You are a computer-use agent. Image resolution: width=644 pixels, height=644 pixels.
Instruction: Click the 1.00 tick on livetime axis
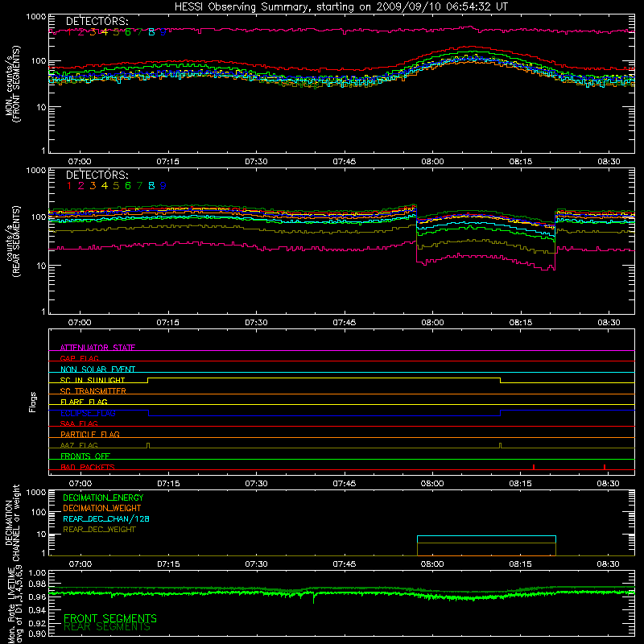(x=37, y=573)
